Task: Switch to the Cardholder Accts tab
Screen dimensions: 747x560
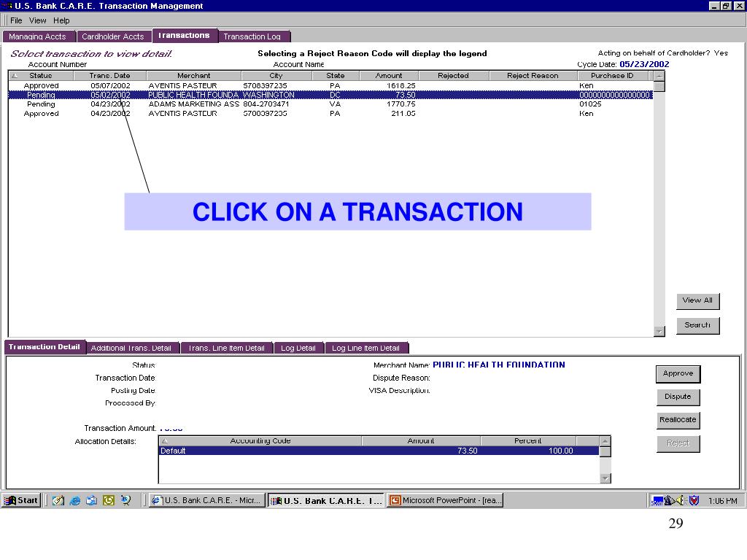Action: point(113,36)
